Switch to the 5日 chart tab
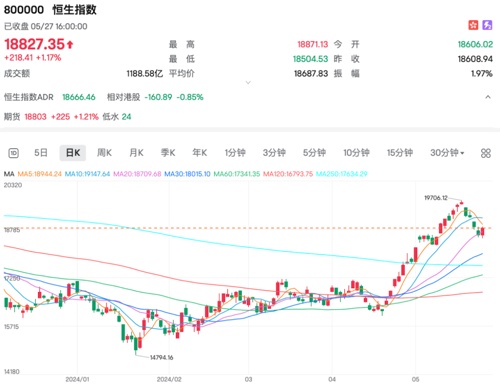Image resolution: width=500 pixels, height=388 pixels. pyautogui.click(x=41, y=153)
